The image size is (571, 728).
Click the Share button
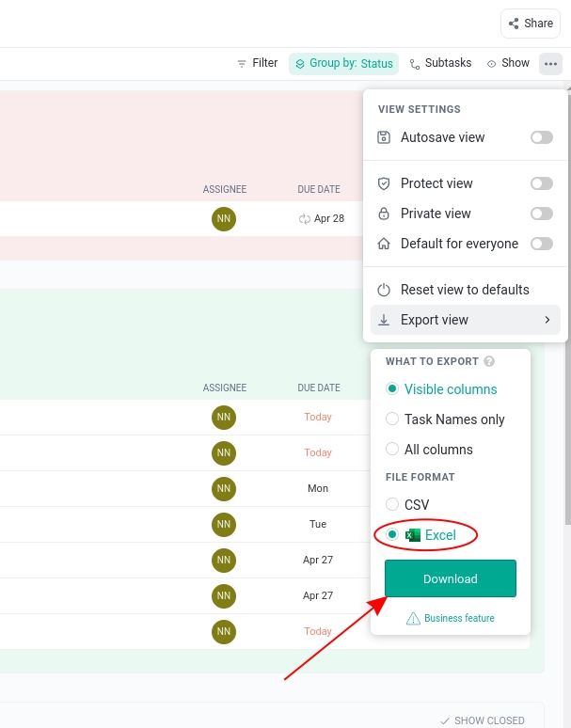pos(531,24)
